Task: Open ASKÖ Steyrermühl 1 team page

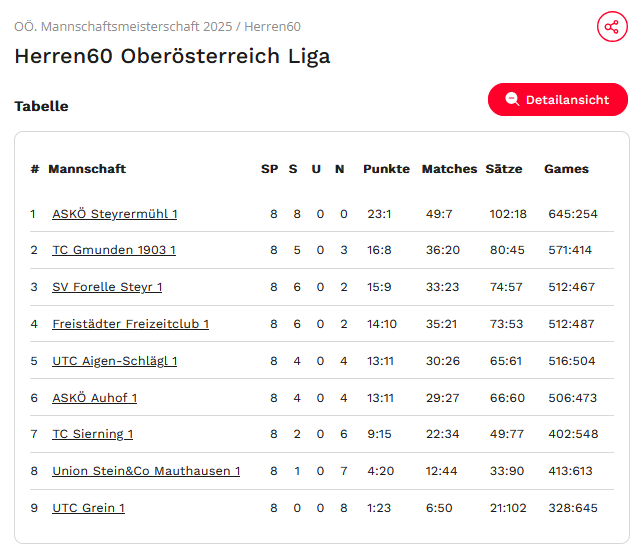Action: (115, 214)
